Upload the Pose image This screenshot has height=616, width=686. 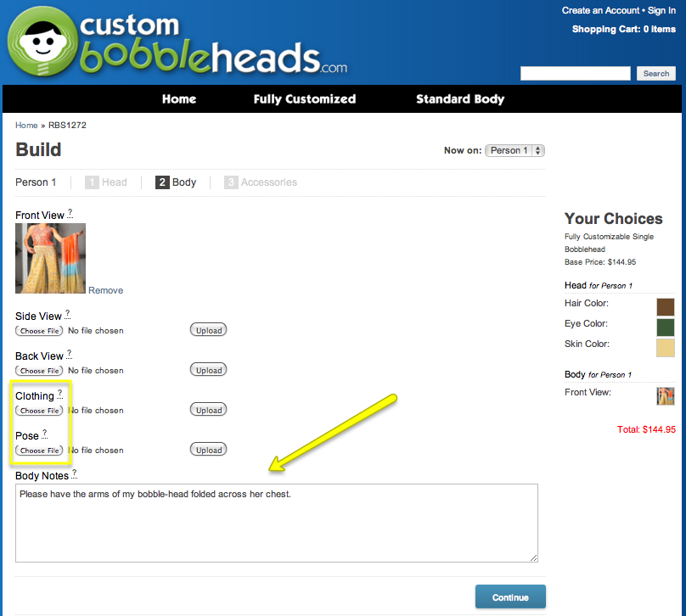(x=208, y=451)
